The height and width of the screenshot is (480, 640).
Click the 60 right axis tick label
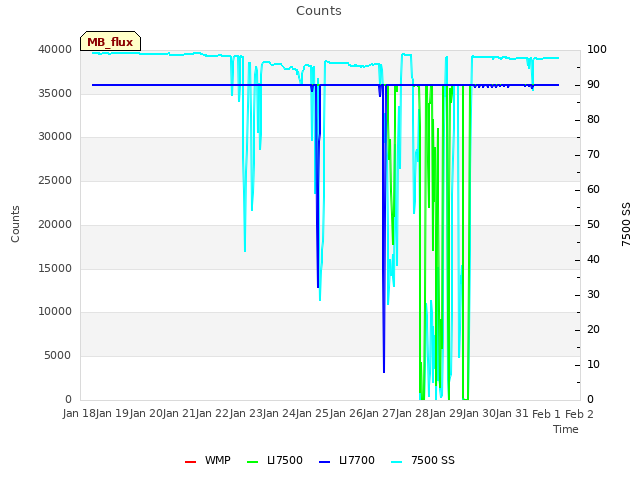point(593,189)
